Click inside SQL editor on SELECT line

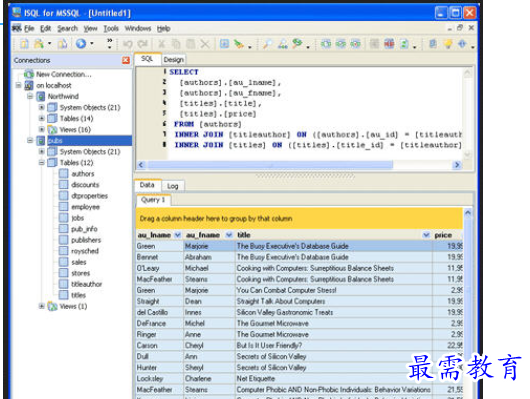[x=184, y=72]
